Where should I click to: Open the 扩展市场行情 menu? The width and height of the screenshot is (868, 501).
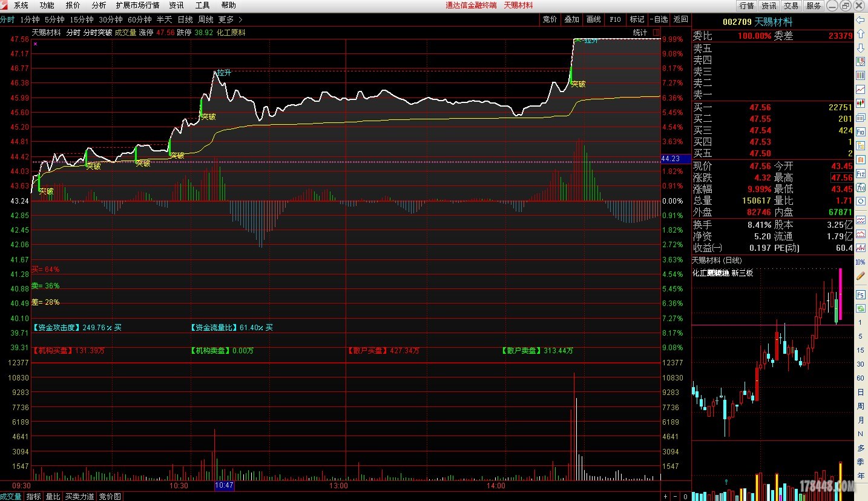137,5
